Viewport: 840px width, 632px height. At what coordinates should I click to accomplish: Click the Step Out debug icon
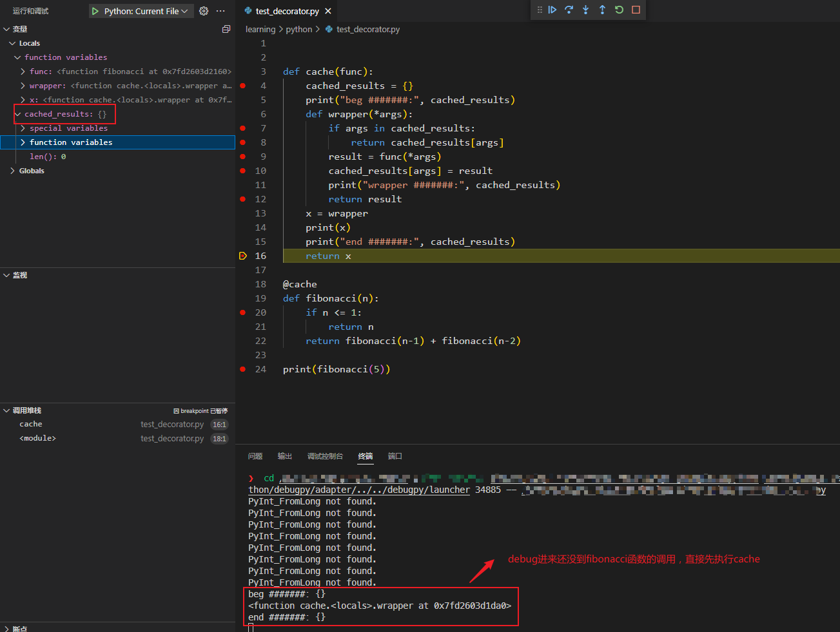(602, 10)
